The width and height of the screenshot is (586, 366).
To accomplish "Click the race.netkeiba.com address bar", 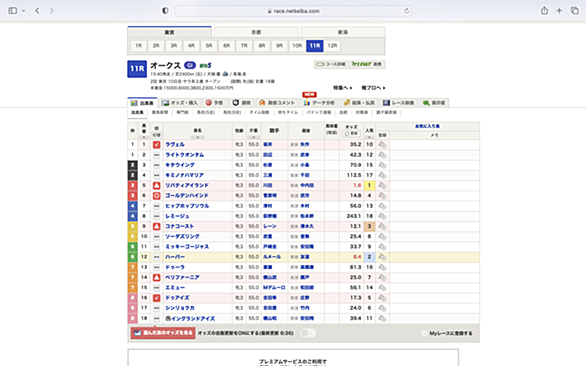I will [x=293, y=11].
